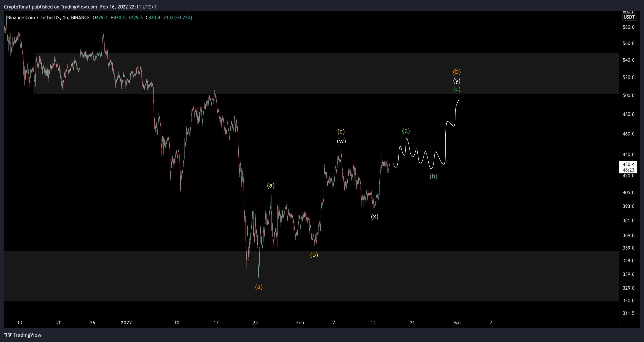The image size is (644, 342).
Task: Select the orange (b) wave label
Action: tap(457, 72)
